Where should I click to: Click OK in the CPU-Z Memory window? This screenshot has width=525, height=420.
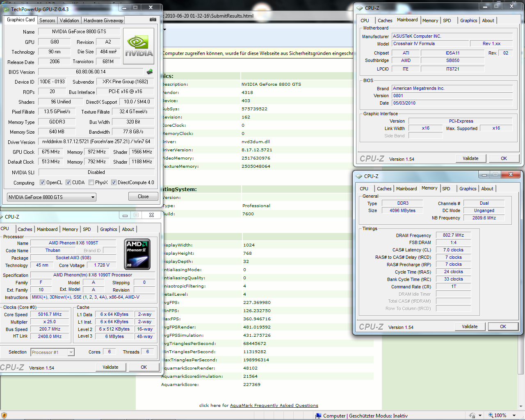[x=503, y=326]
